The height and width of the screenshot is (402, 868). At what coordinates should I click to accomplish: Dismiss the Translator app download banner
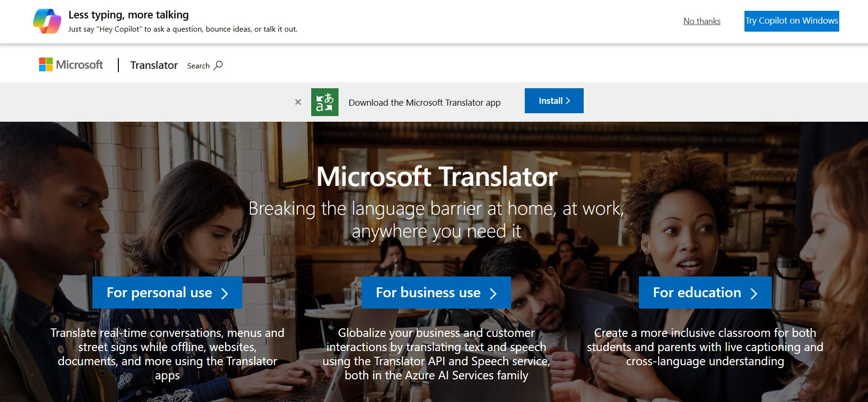point(298,102)
